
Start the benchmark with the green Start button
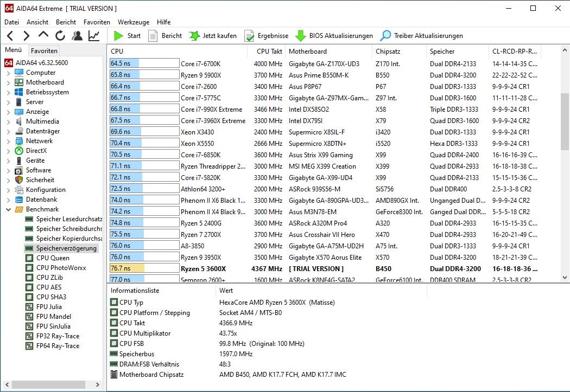[x=127, y=36]
